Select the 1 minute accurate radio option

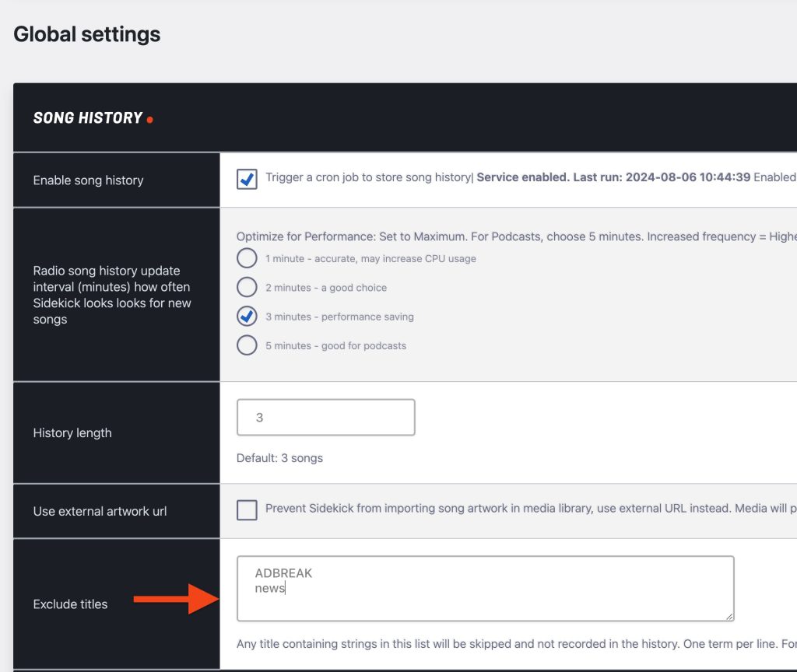[x=247, y=258]
